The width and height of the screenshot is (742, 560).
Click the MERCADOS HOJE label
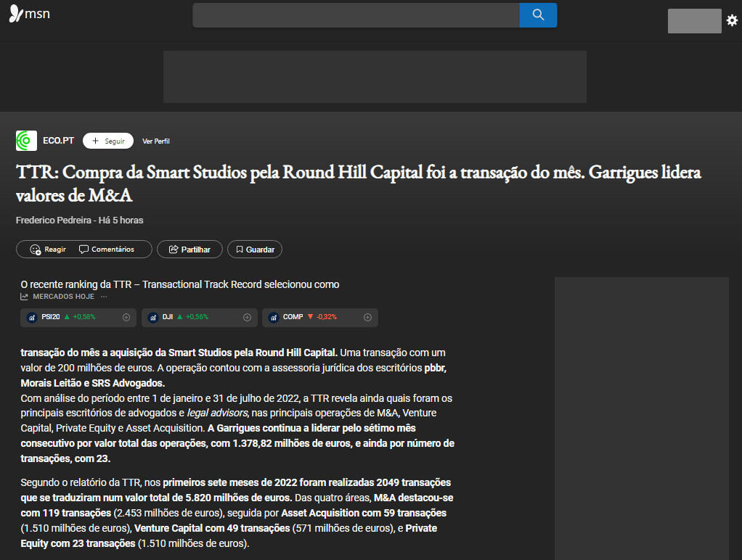coord(63,297)
